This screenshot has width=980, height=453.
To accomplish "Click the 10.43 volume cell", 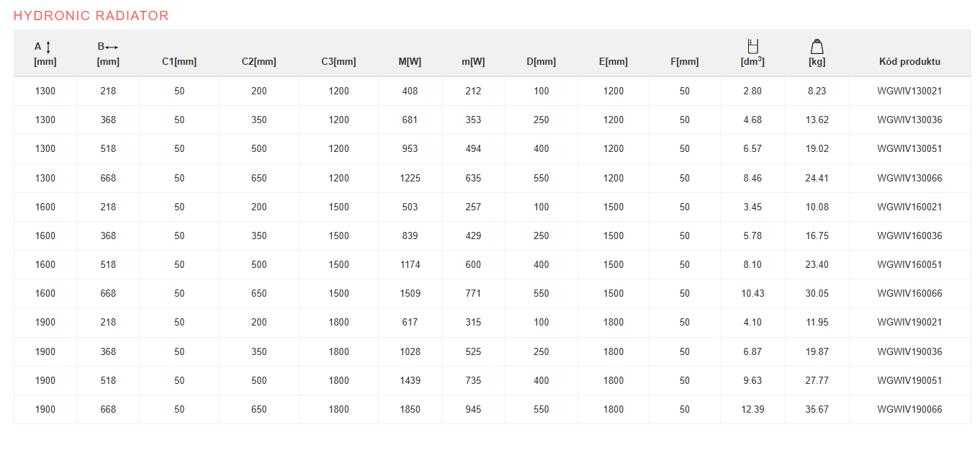I will point(752,294).
